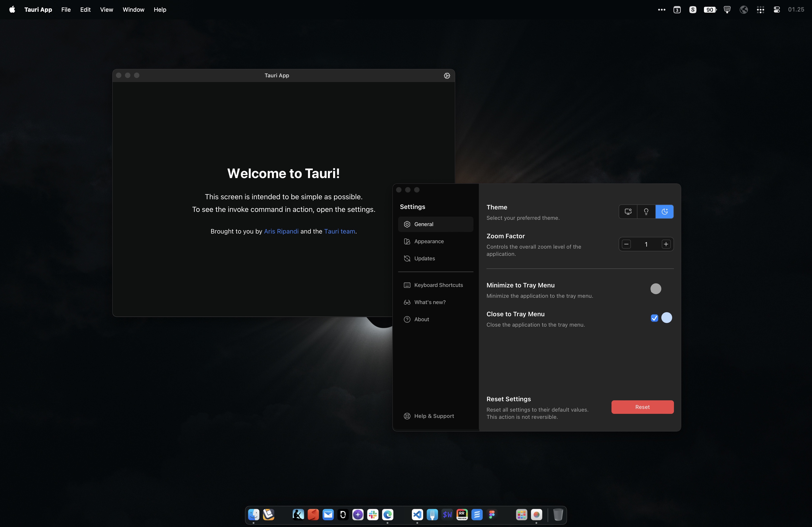Open the Help & Support item
812x527 pixels.
pos(434,416)
